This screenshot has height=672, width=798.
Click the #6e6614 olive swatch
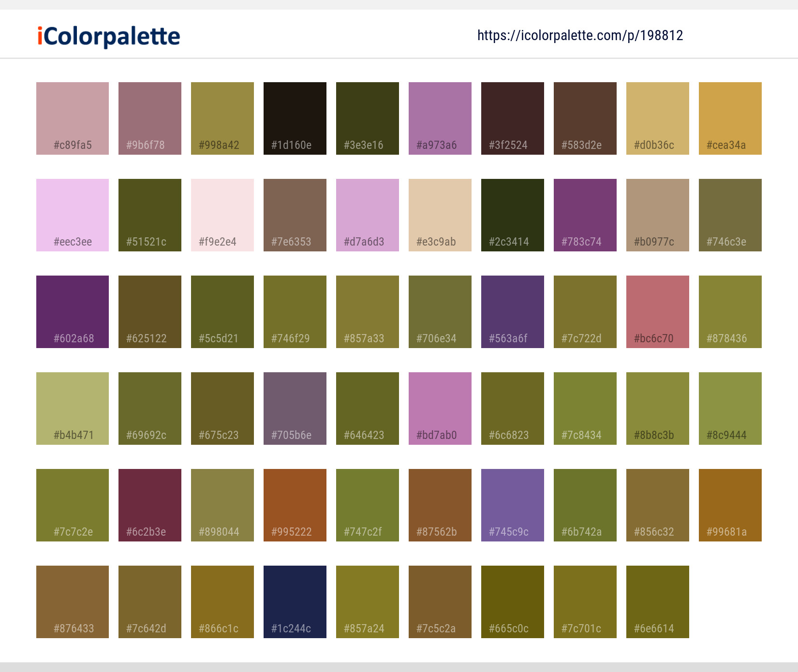click(x=657, y=601)
